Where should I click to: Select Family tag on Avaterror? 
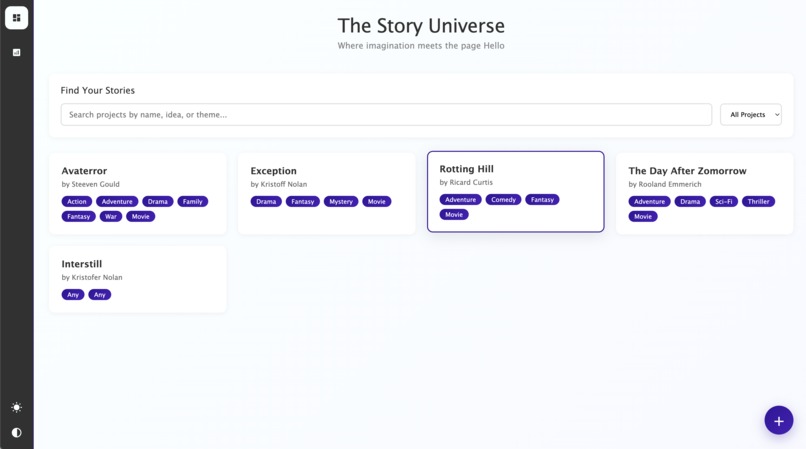coord(192,202)
